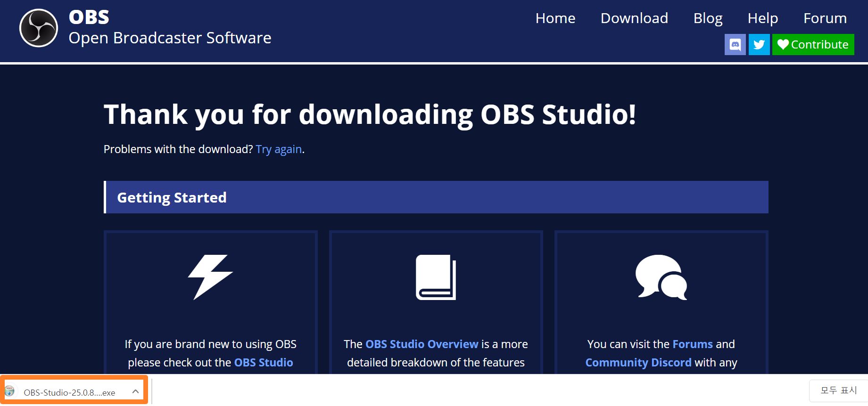The height and width of the screenshot is (406, 868).
Task: Open the Download menu item
Action: tap(634, 18)
